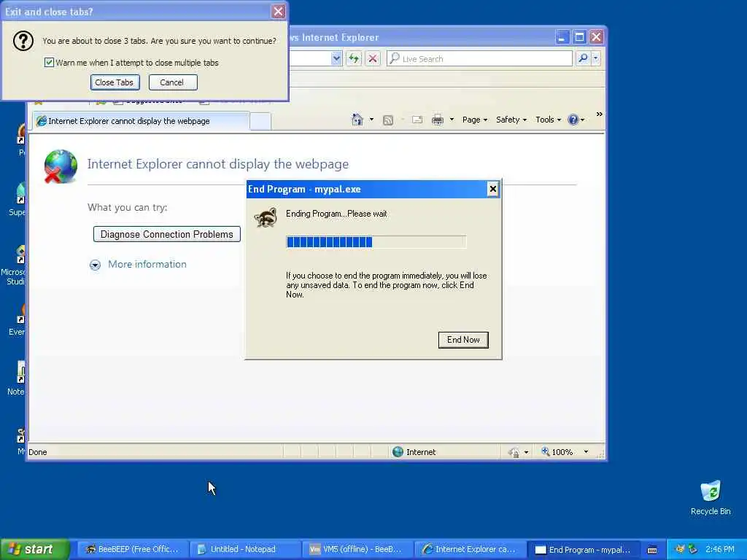747x560 pixels.
Task: Uncheck Warn me when closing multiple tabs
Action: pos(49,63)
